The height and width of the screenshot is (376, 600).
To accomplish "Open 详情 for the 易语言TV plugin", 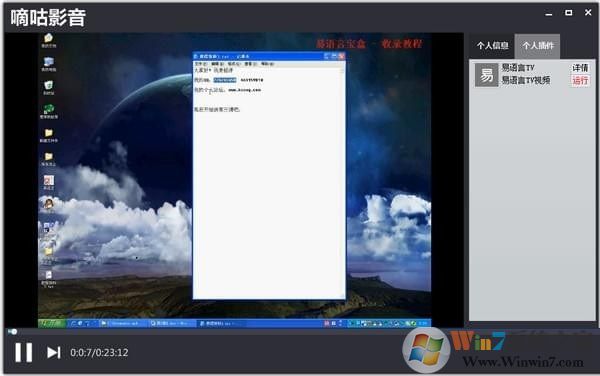I will click(x=580, y=68).
